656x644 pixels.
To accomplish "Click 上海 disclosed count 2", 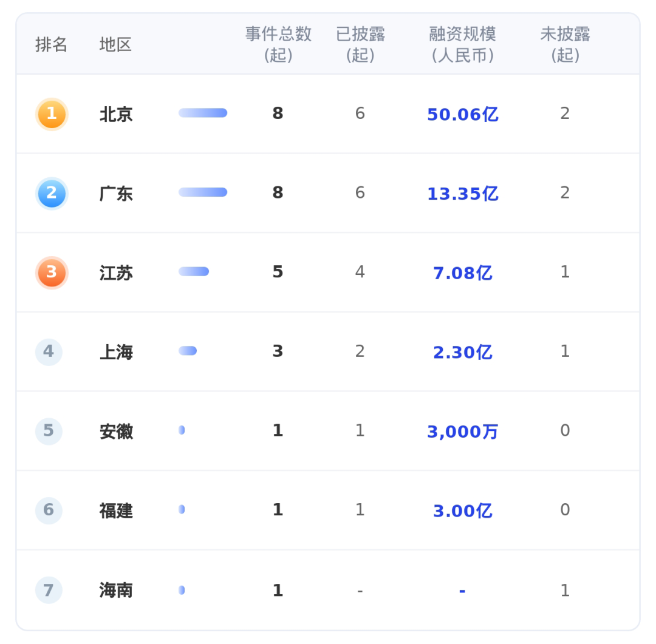I will (360, 351).
